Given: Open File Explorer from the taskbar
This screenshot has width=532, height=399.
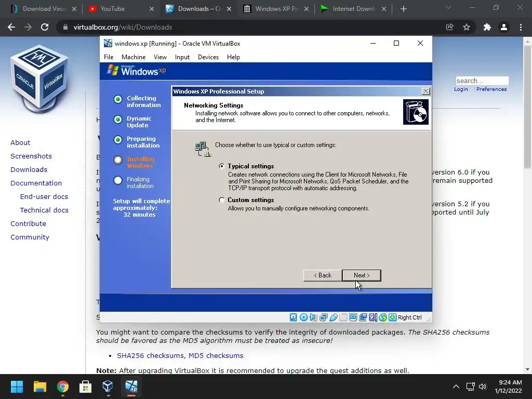Looking at the screenshot, I should 39,387.
